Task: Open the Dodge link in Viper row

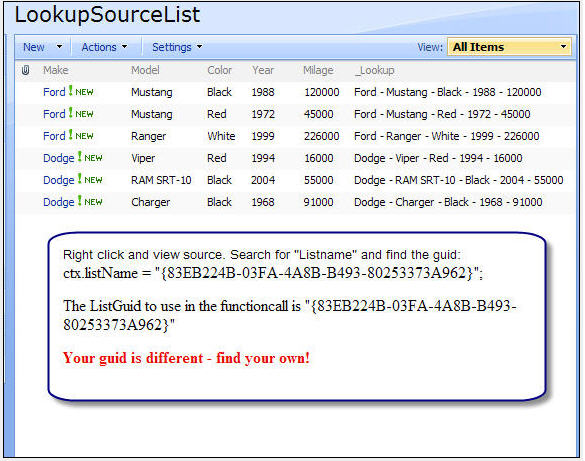Action: 59,158
